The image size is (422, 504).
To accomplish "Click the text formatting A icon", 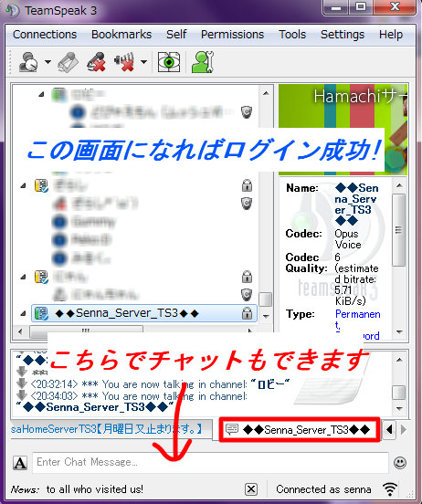I will (20, 463).
